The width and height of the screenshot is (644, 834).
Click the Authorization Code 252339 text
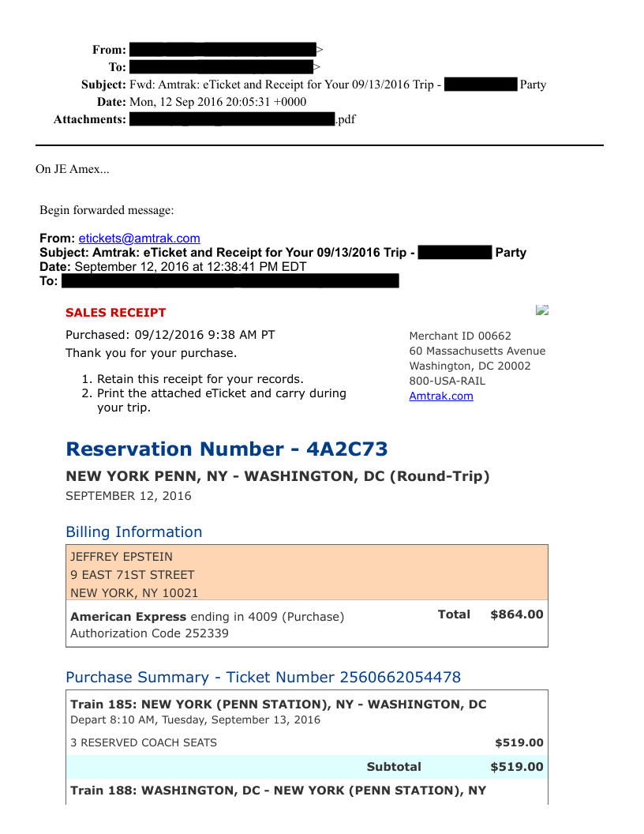[x=149, y=633]
